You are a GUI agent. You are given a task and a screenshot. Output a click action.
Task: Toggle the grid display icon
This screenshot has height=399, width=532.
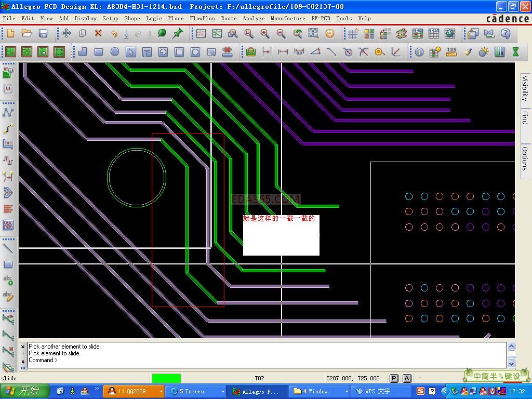coord(353,34)
